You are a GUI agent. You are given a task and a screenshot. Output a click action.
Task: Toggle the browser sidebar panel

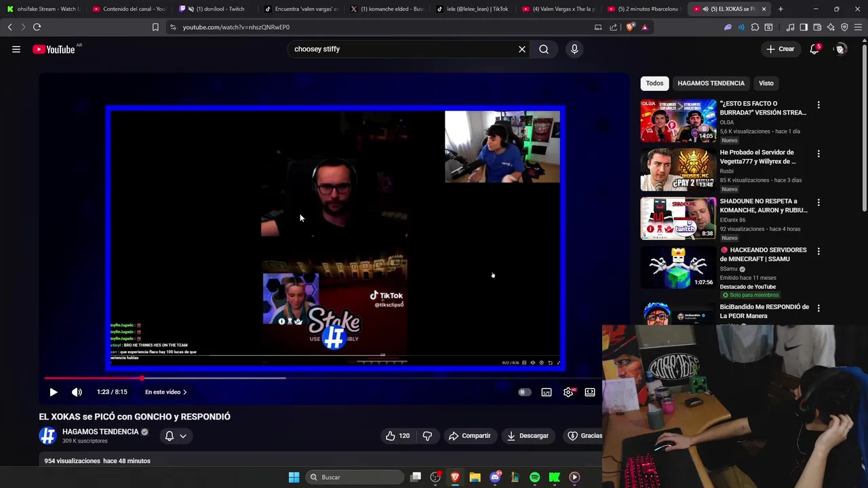pyautogui.click(x=804, y=27)
